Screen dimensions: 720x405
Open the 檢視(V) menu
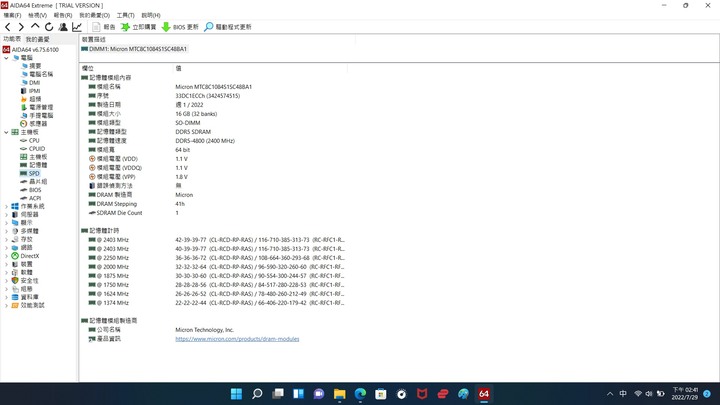click(38, 15)
